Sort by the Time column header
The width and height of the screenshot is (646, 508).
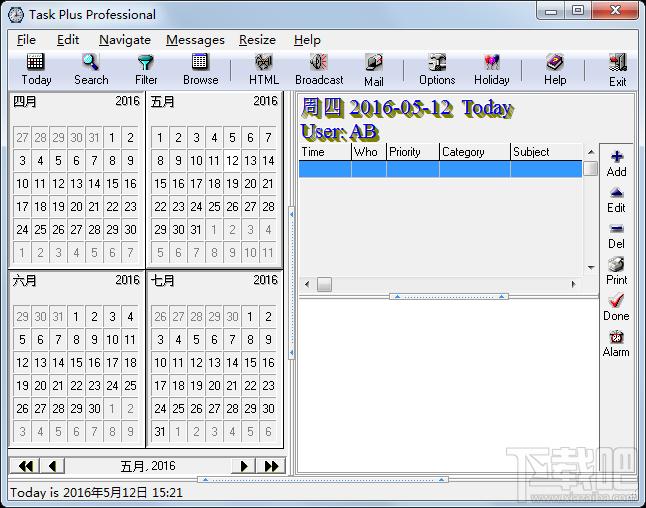[x=325, y=152]
